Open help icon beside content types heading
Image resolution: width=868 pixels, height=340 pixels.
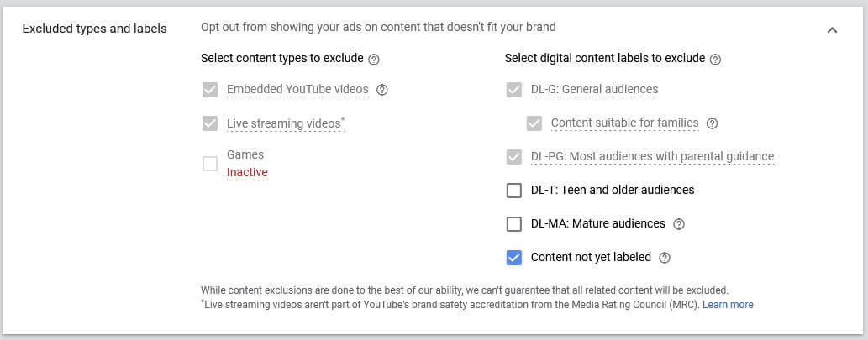click(375, 59)
